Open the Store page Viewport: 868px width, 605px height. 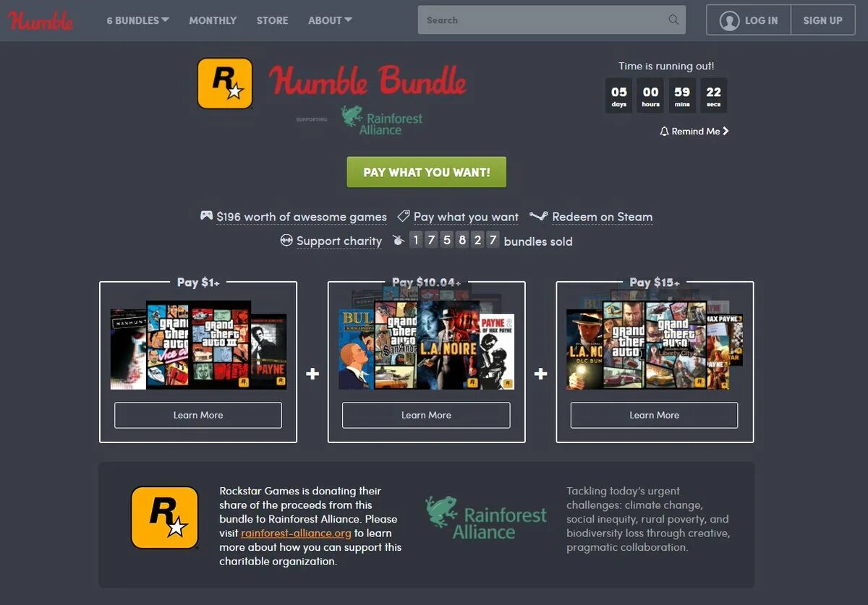pos(272,20)
